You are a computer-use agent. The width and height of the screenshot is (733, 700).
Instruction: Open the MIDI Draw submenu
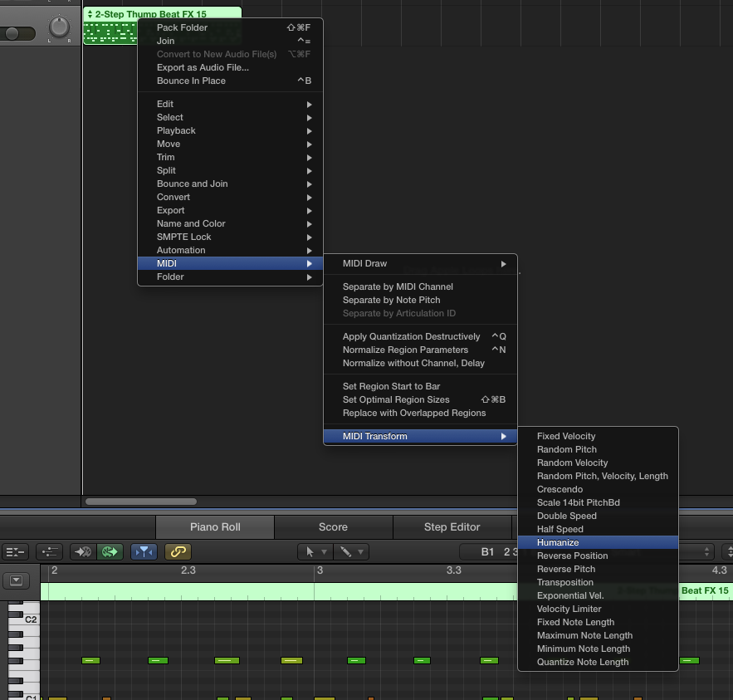(420, 264)
